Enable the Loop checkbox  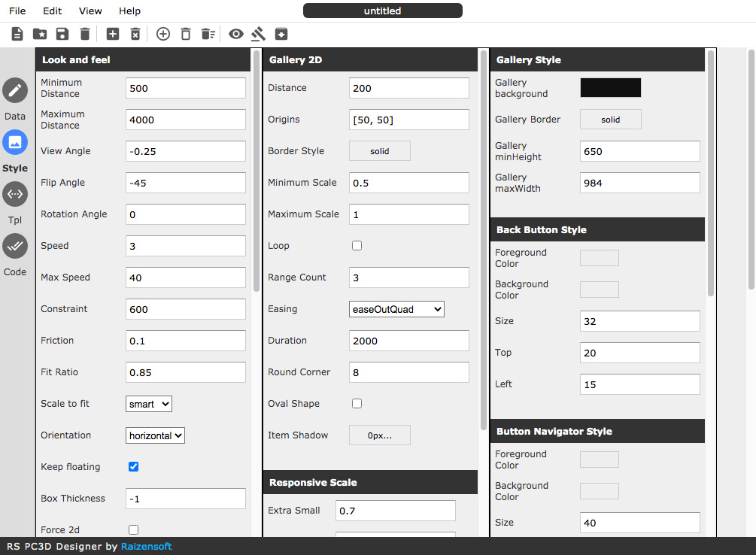357,246
